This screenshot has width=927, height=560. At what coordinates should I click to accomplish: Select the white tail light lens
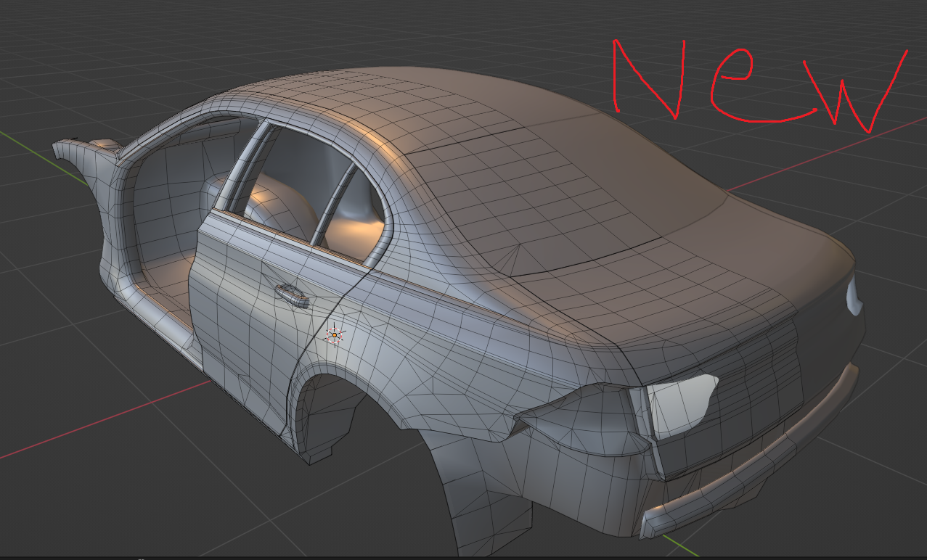681,406
